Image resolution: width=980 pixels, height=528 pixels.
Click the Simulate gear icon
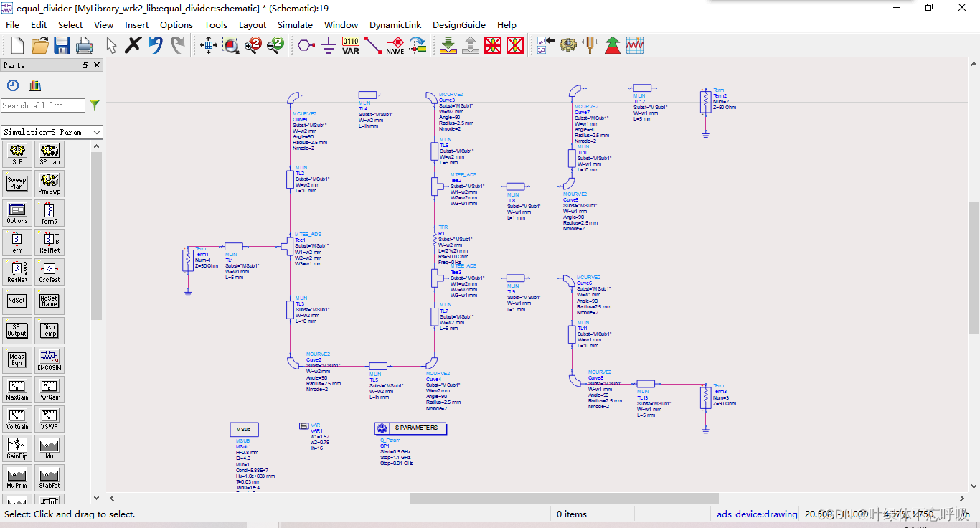pyautogui.click(x=567, y=46)
